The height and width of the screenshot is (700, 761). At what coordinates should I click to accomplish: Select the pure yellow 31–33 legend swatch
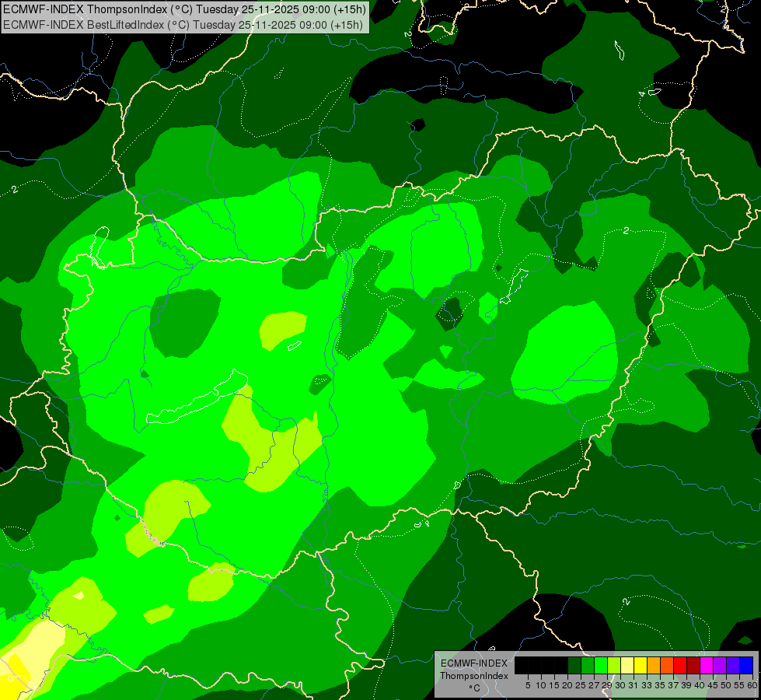(641, 665)
